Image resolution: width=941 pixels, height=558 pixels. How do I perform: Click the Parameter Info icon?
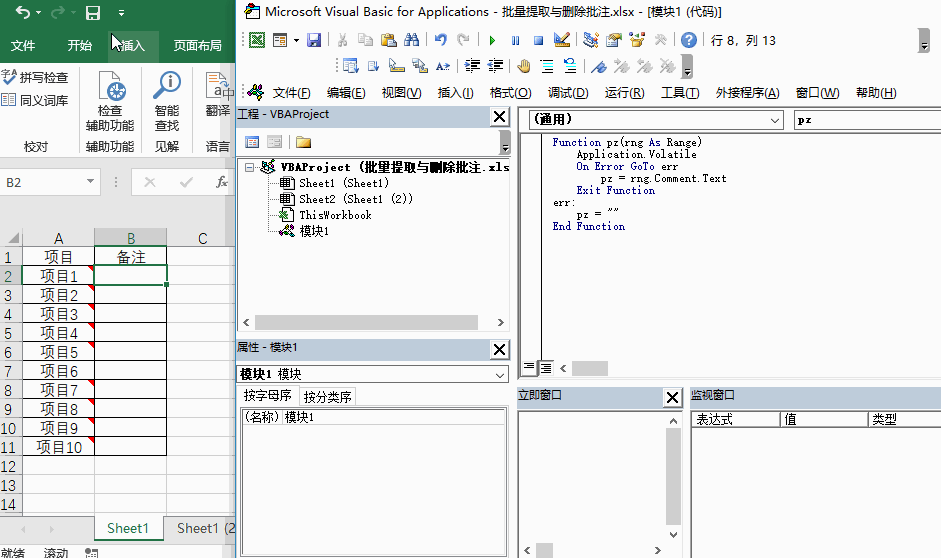[419, 66]
